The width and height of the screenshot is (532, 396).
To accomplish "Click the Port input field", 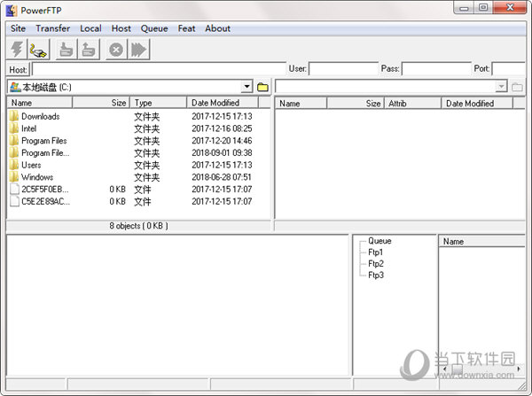I will pyautogui.click(x=508, y=69).
